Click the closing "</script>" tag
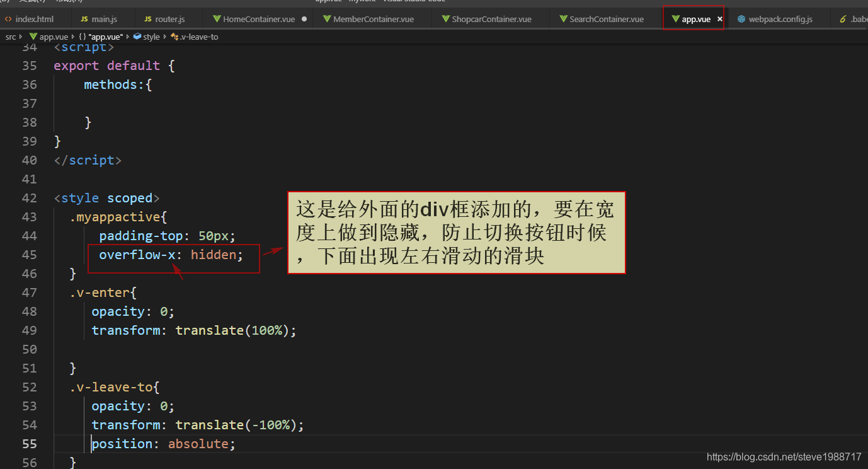The height and width of the screenshot is (469, 868). point(88,160)
